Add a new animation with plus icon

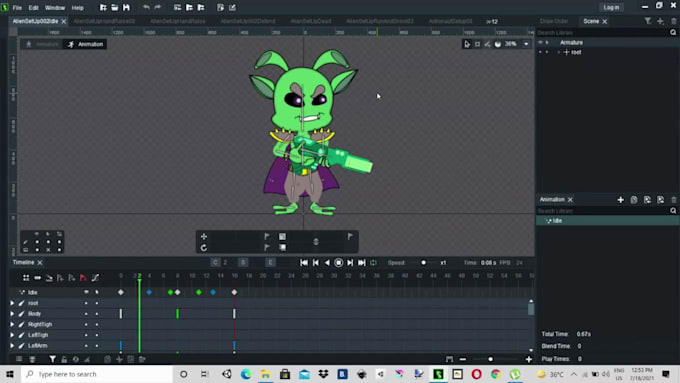(x=621, y=200)
